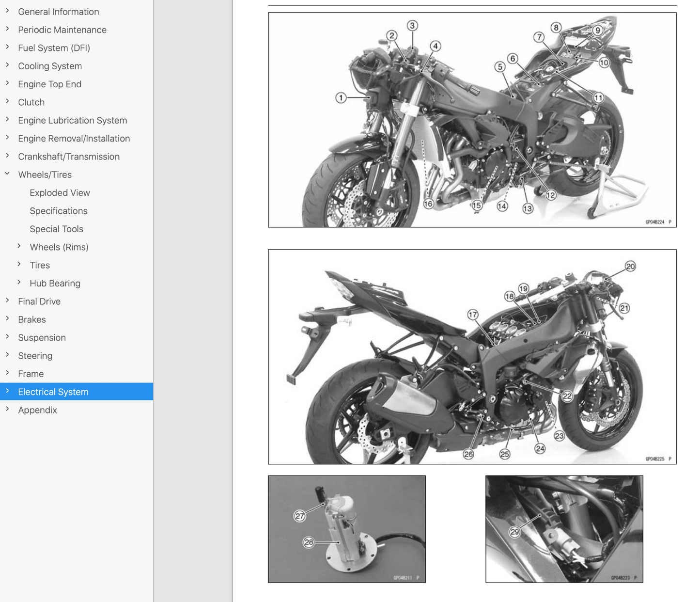700x602 pixels.
Task: Select the Electrical System chapter
Action: click(x=53, y=392)
